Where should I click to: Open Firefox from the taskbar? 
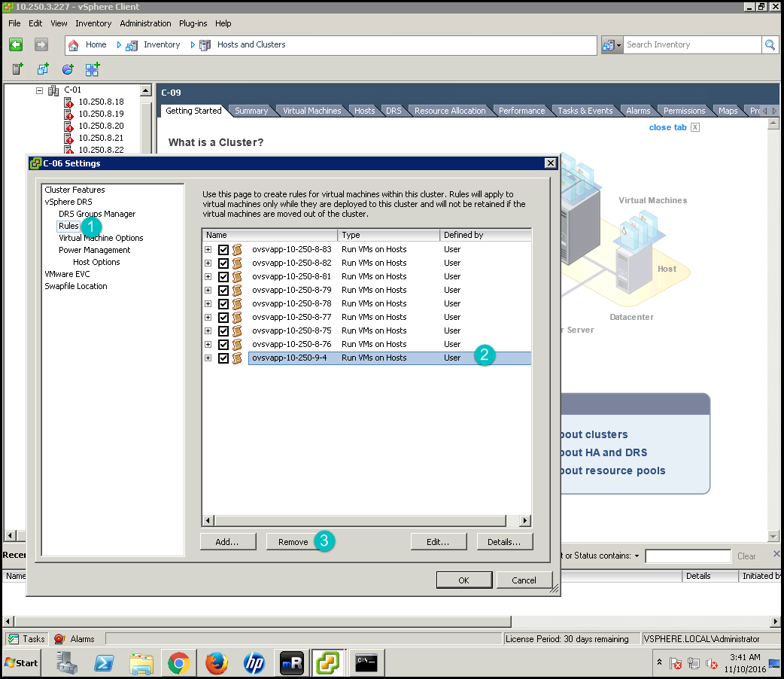click(216, 663)
